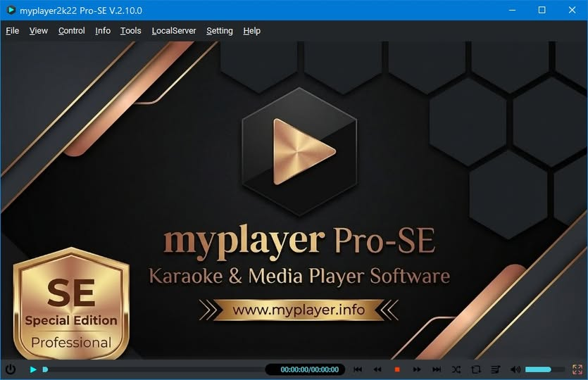The height and width of the screenshot is (380, 588).
Task: Toggle repeat loop mode
Action: 476,369
